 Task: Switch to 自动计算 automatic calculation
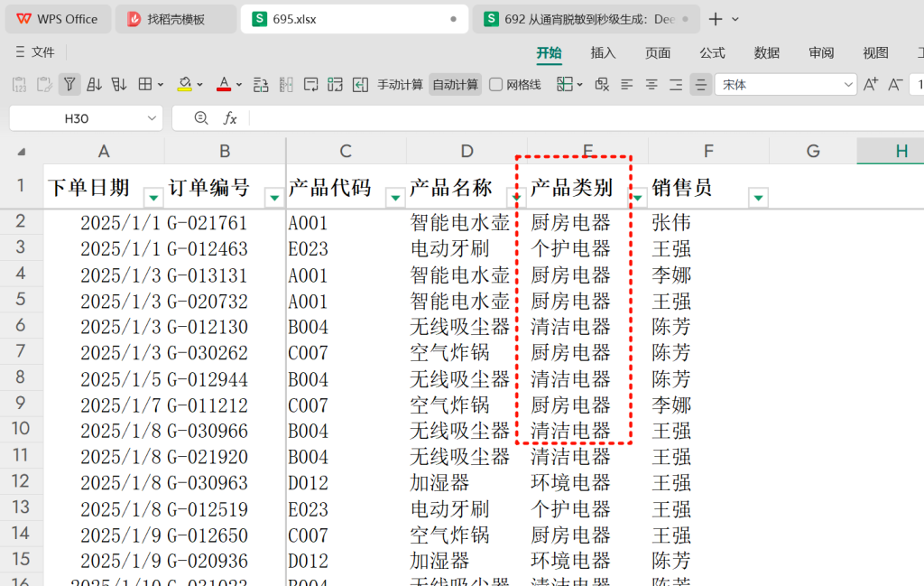[456, 85]
